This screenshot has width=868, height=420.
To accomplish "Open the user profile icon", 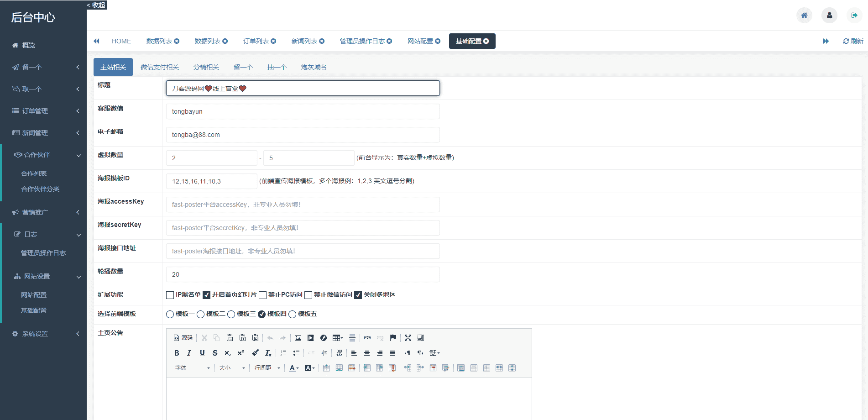I will click(829, 16).
